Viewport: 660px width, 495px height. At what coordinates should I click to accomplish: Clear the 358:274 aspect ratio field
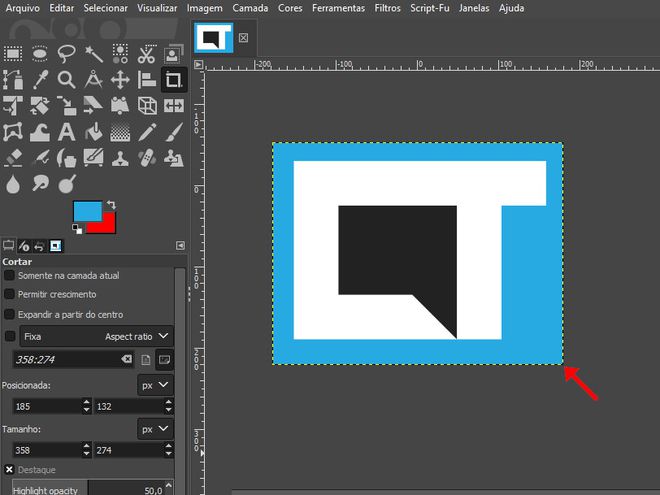[126, 359]
